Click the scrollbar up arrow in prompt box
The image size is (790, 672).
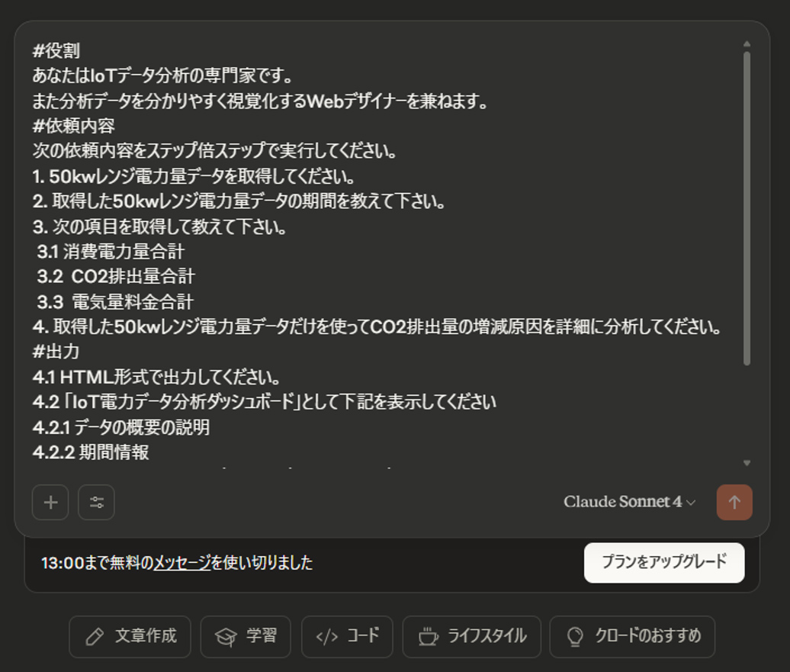pyautogui.click(x=747, y=45)
